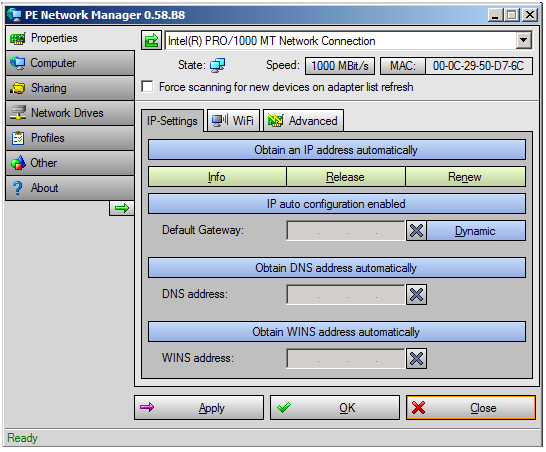Viewport: 546px width, 452px height.
Task: Switch to the WiFi tab
Action: pyautogui.click(x=233, y=121)
